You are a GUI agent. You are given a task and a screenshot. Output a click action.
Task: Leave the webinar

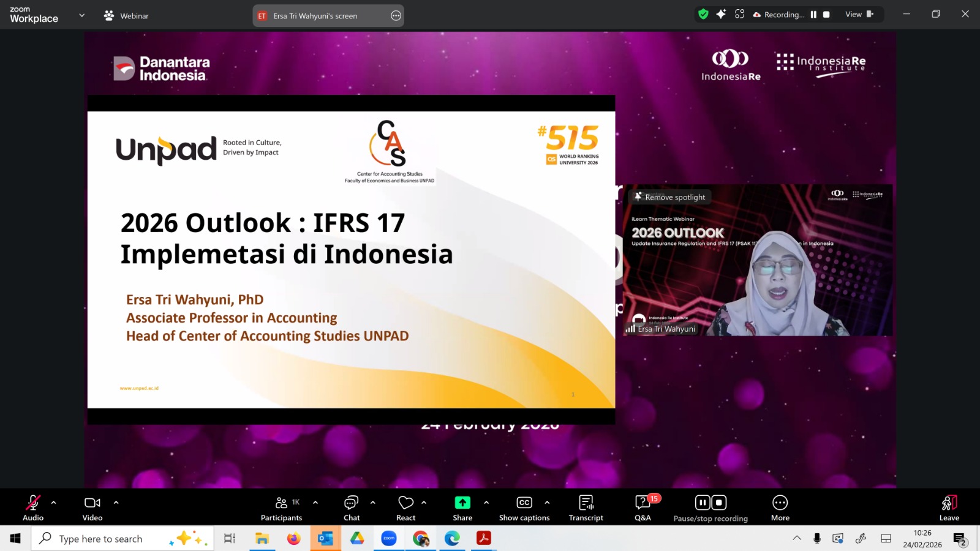[949, 508]
